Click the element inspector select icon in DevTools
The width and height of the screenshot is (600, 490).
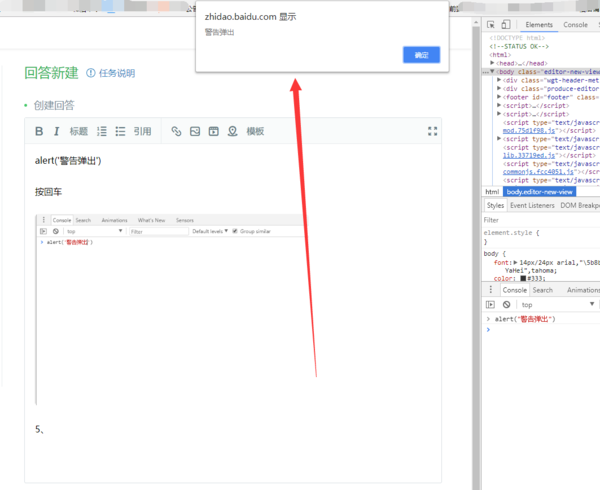coord(491,24)
